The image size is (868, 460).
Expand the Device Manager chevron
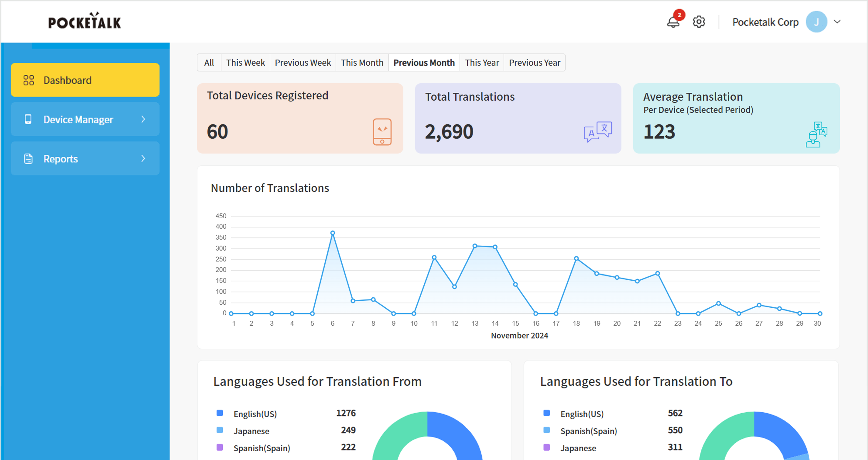pos(143,119)
